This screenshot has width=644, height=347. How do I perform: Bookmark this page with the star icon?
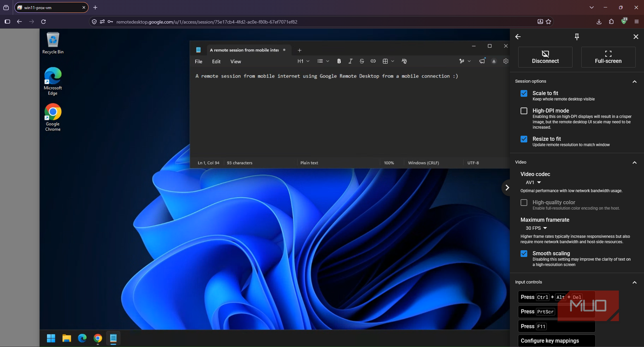point(549,22)
